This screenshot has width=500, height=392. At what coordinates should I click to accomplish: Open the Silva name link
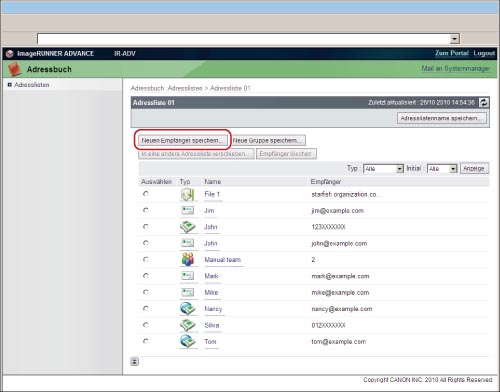click(x=212, y=325)
